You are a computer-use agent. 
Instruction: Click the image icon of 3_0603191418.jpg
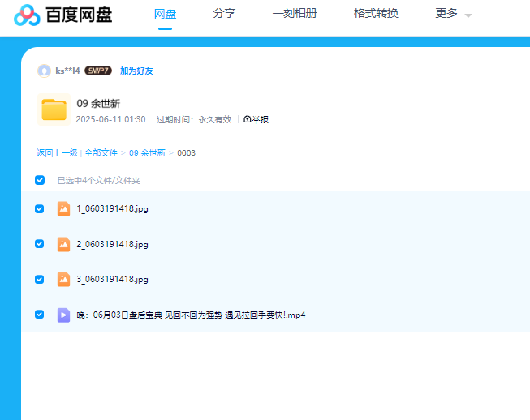click(63, 279)
